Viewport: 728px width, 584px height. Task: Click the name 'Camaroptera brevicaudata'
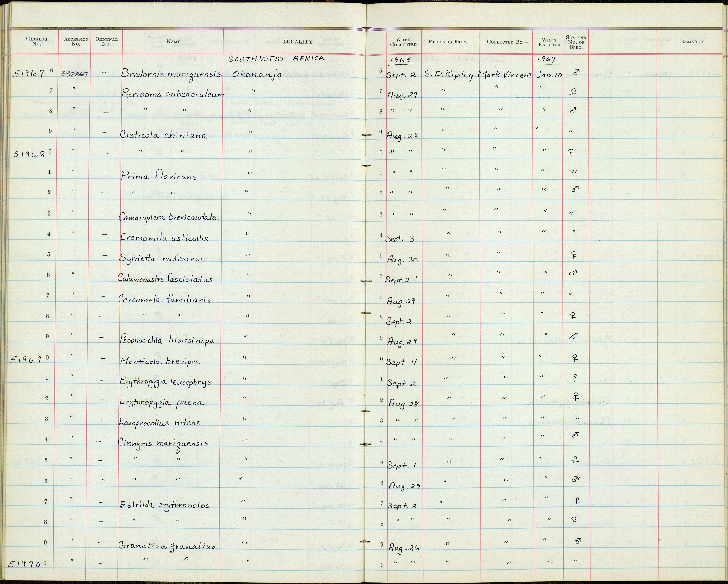[168, 217]
